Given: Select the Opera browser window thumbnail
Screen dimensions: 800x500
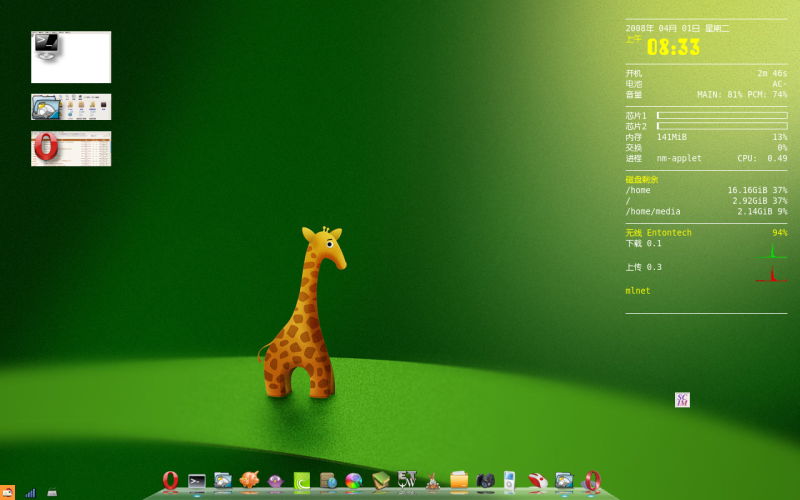Looking at the screenshot, I should pos(71,148).
